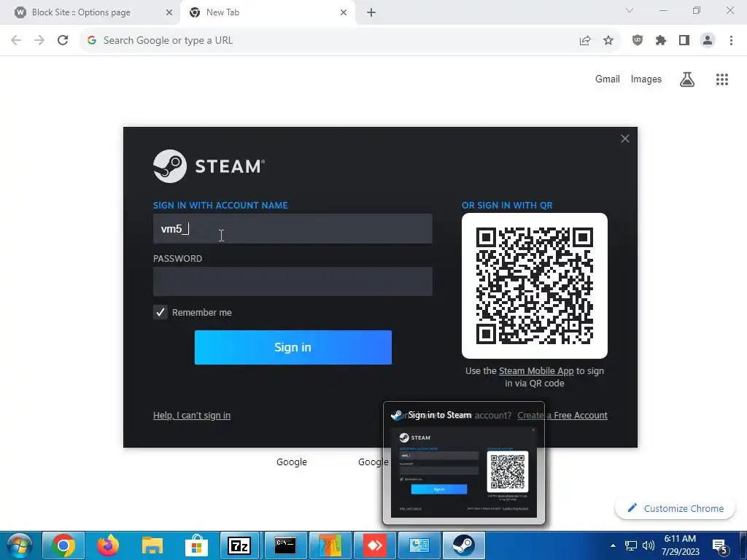Open the Chrome profile avatar
Viewport: 747px width, 560px height.
point(708,41)
